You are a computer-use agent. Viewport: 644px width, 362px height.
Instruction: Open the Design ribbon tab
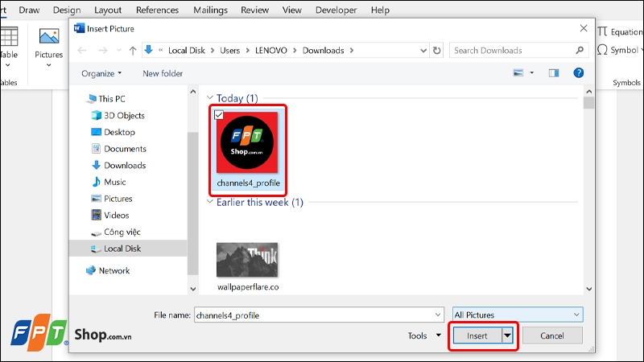(x=67, y=10)
